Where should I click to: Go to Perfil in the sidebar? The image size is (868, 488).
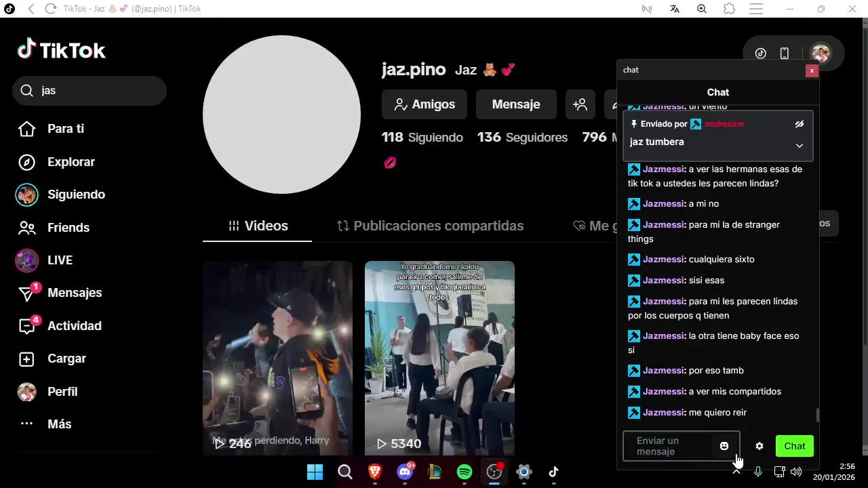pos(47,392)
